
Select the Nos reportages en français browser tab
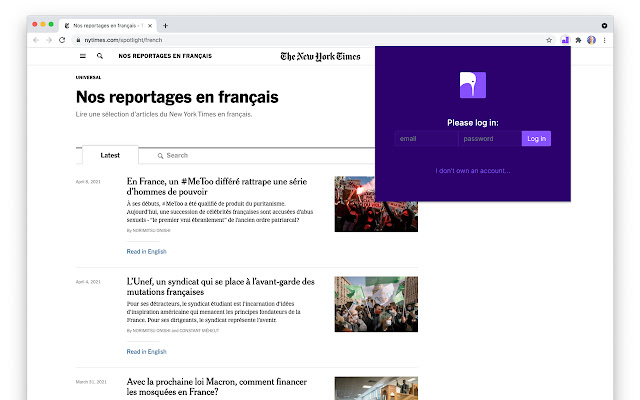pos(108,26)
